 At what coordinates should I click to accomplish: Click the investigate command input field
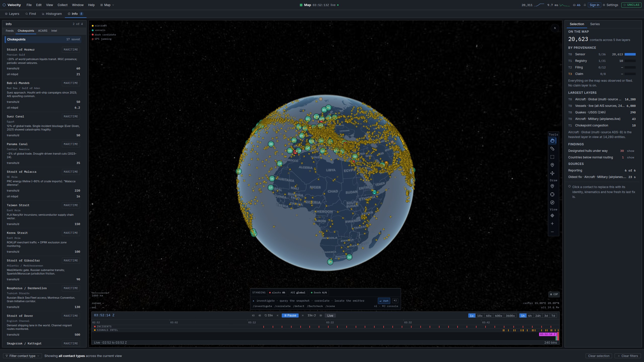pos(314,301)
